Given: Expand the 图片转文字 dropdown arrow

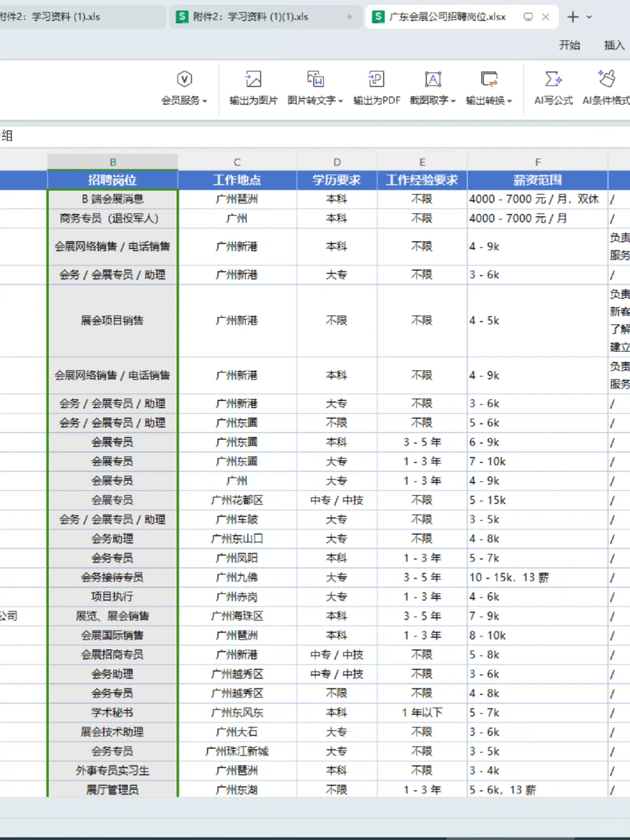Looking at the screenshot, I should [x=341, y=101].
